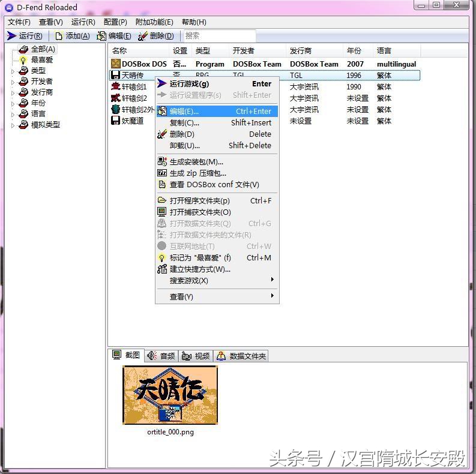Open the 搜索游戏(X) submenu
Screen dimensions: 476x474
pyautogui.click(x=217, y=280)
